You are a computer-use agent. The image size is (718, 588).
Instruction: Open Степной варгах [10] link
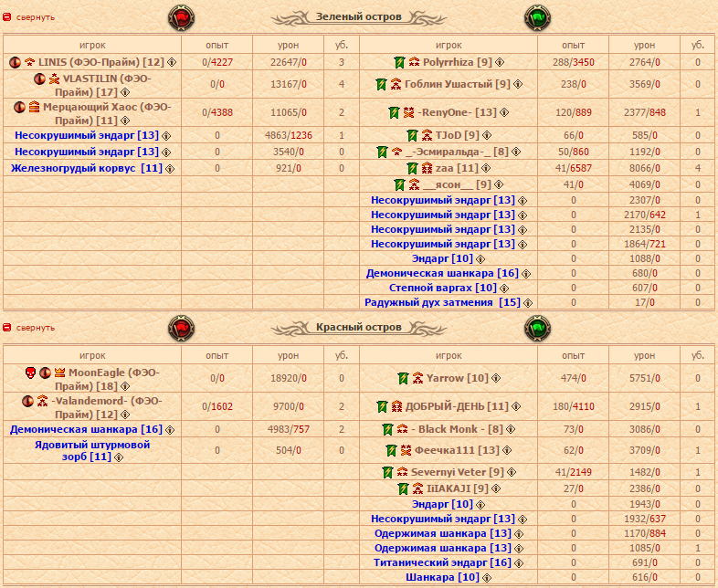pyautogui.click(x=443, y=288)
